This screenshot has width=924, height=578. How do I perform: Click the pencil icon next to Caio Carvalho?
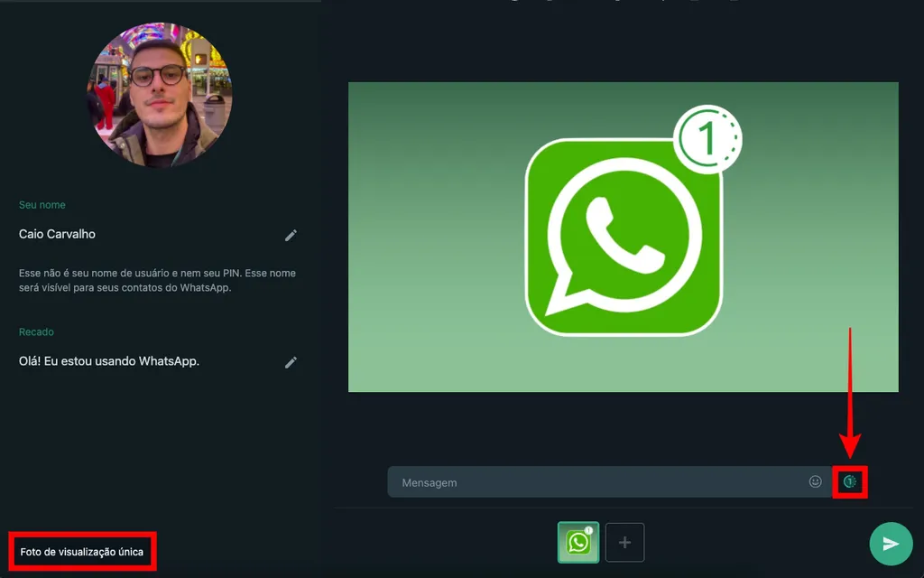point(291,235)
